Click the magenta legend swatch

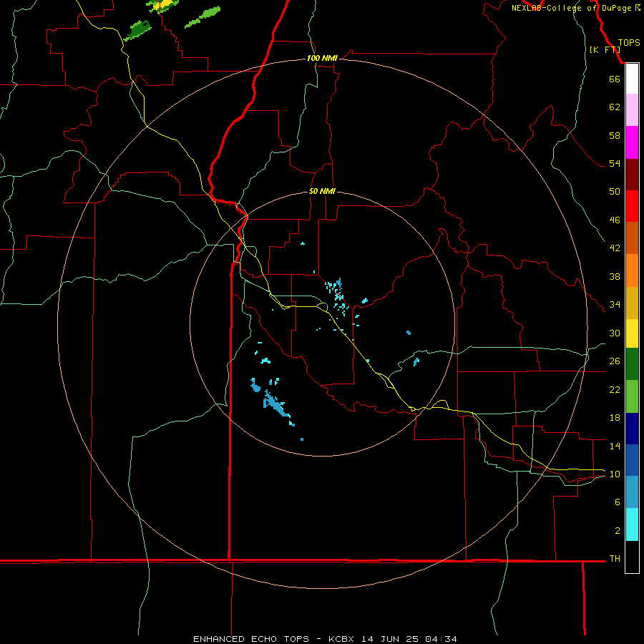pyautogui.click(x=632, y=142)
